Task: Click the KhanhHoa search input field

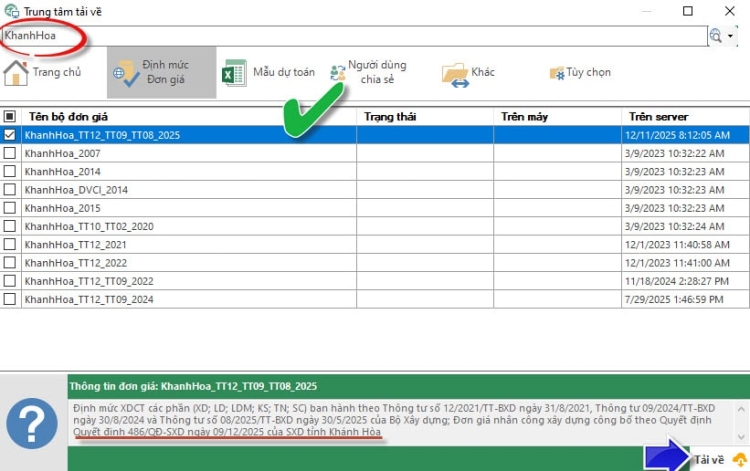Action: click(350, 35)
